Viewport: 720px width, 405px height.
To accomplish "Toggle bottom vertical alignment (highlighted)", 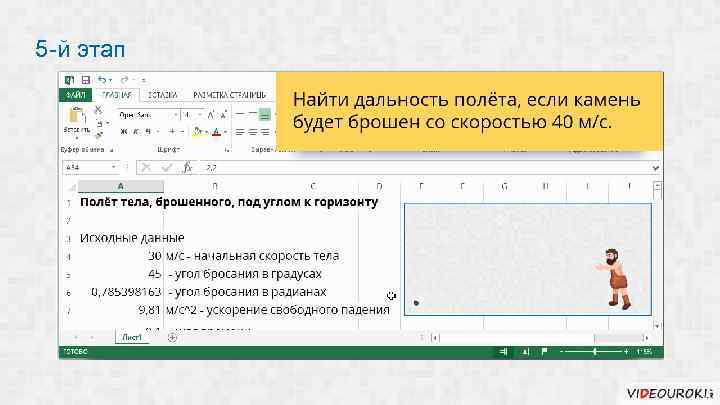I will [265, 115].
